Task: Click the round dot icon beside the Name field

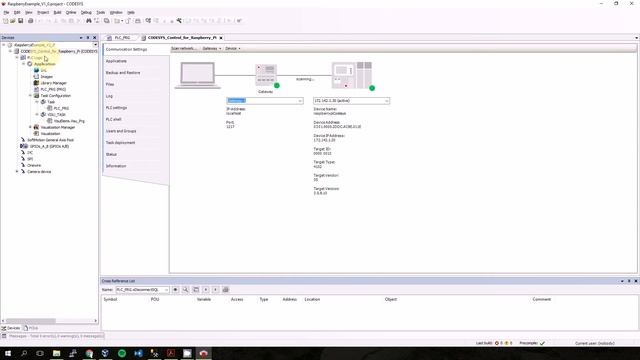Action: click(176, 289)
